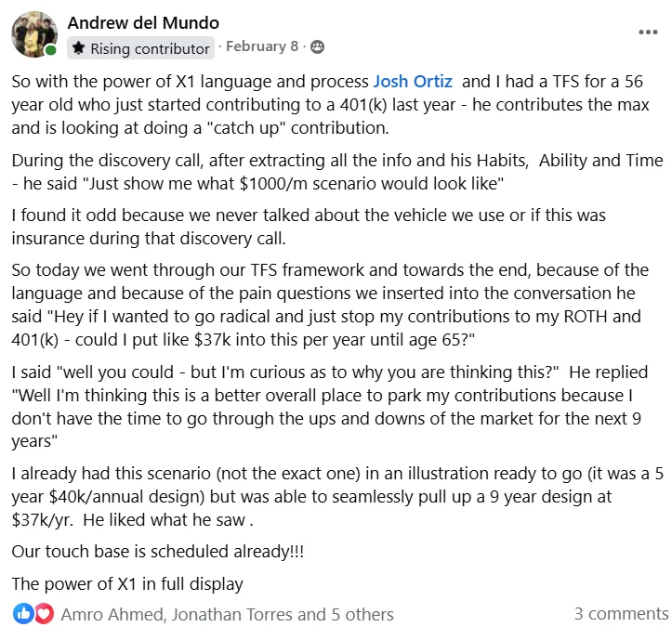Open the February 8 post timestamp
This screenshot has width=672, height=627.
point(262,46)
